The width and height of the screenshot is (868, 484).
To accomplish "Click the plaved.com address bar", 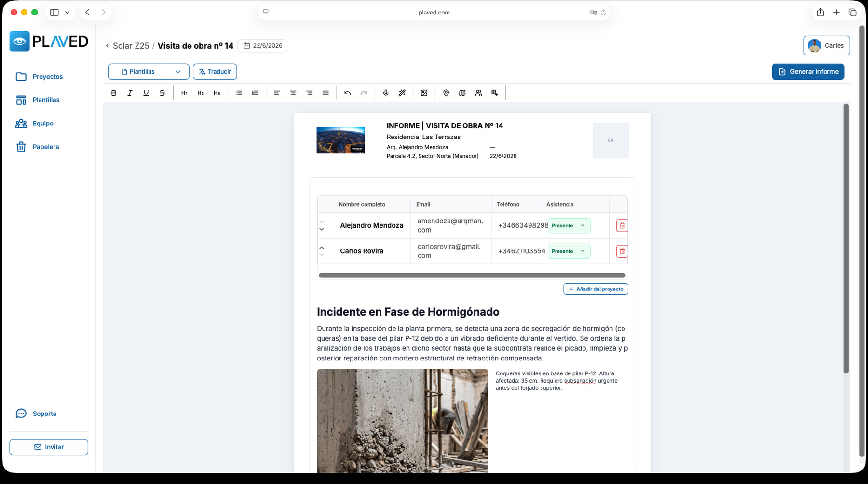I will coord(434,13).
